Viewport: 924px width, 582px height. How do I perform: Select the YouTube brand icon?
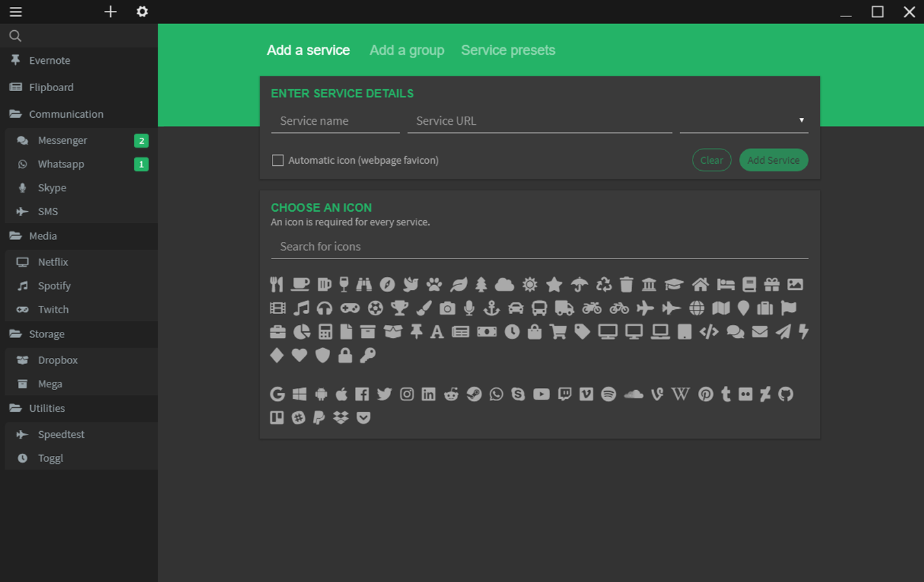coord(541,394)
